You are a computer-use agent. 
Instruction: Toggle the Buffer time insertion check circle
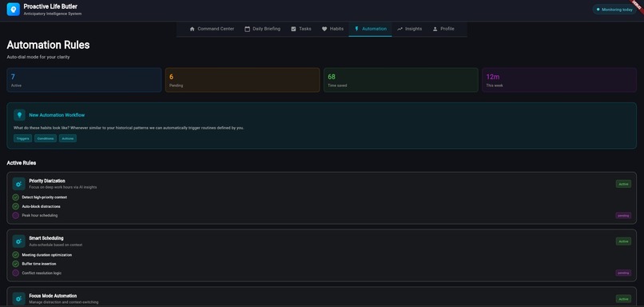click(16, 264)
